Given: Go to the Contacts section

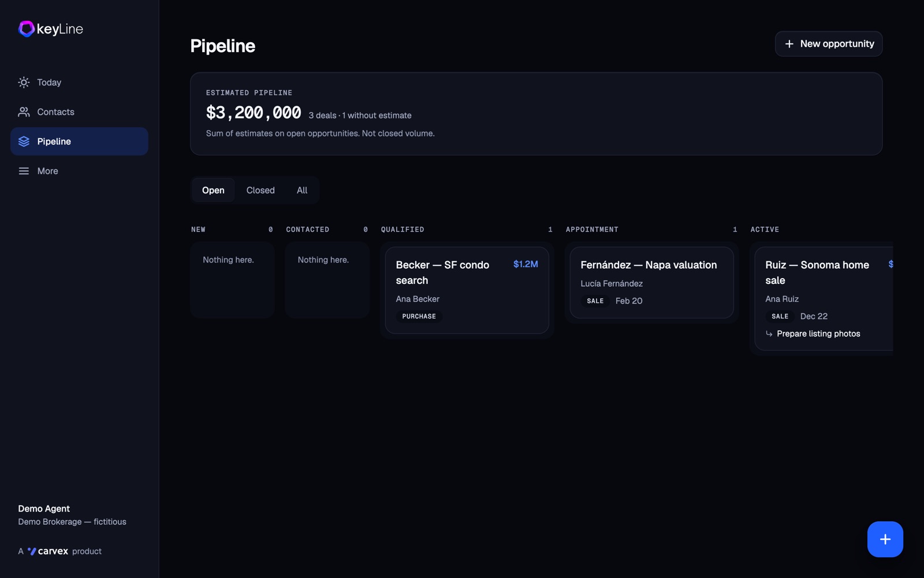Looking at the screenshot, I should coord(79,112).
